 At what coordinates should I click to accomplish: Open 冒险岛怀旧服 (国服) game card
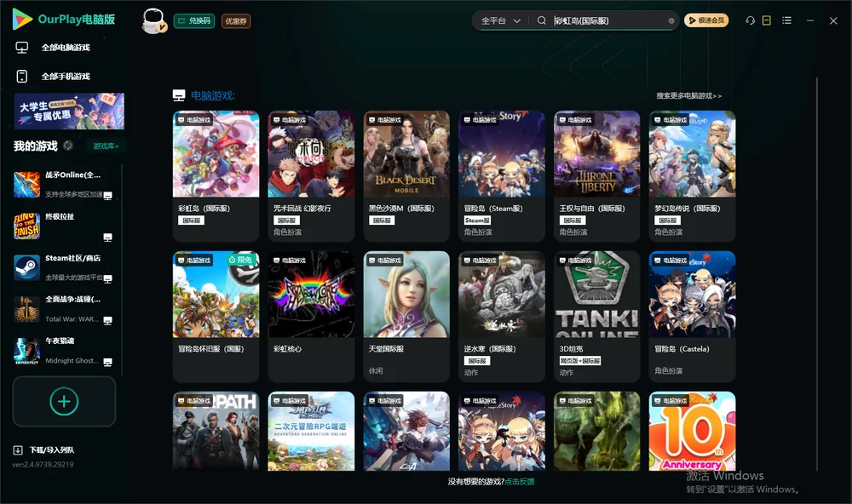coord(216,317)
